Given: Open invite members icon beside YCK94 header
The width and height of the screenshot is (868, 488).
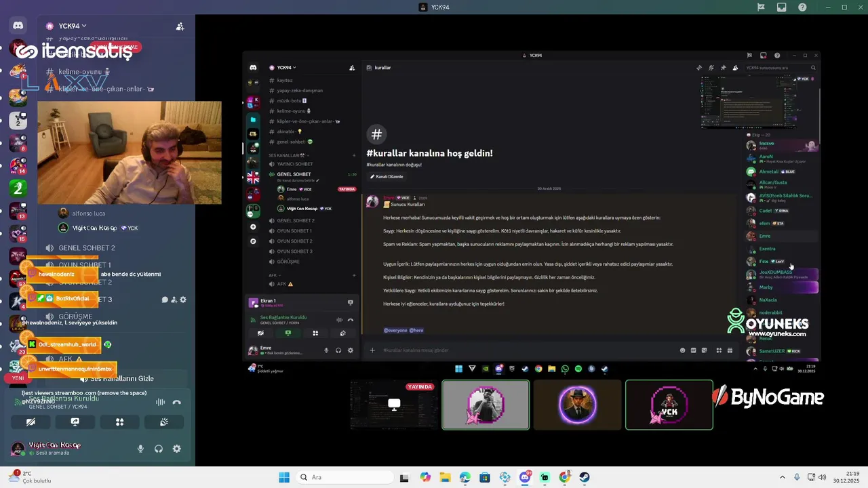Looking at the screenshot, I should pos(180,26).
